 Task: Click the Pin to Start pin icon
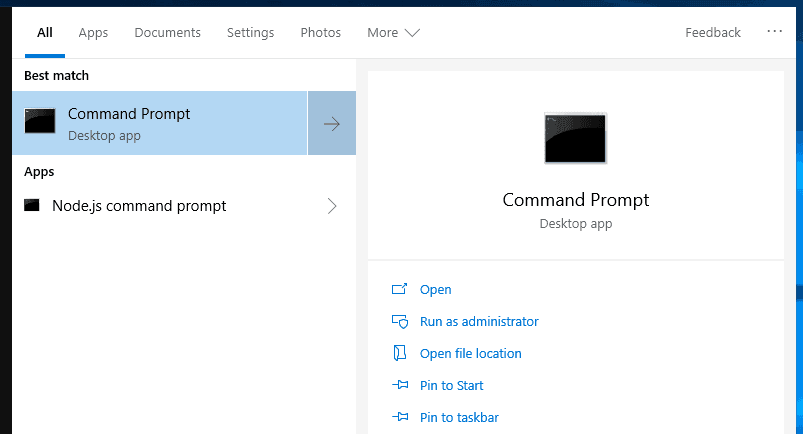pyautogui.click(x=400, y=385)
